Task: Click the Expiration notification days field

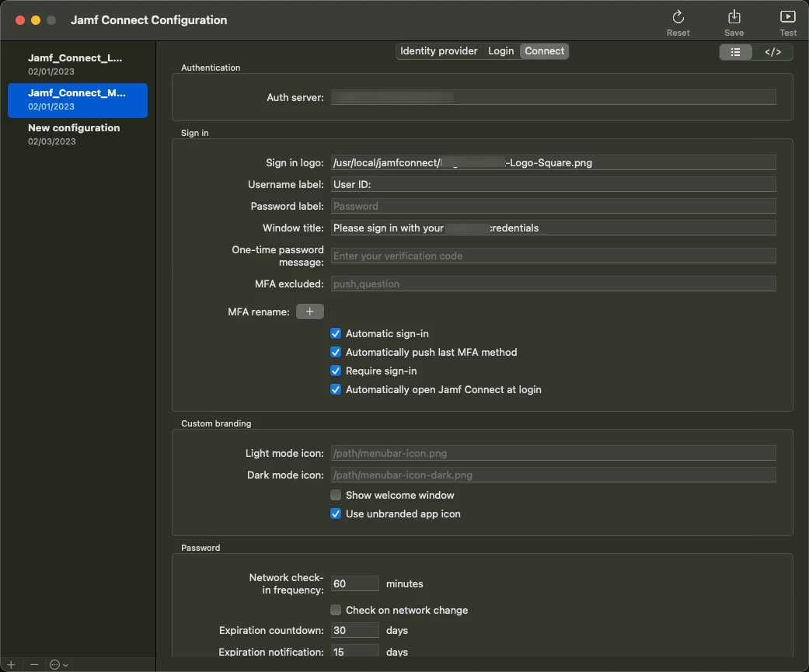Action: coord(354,651)
